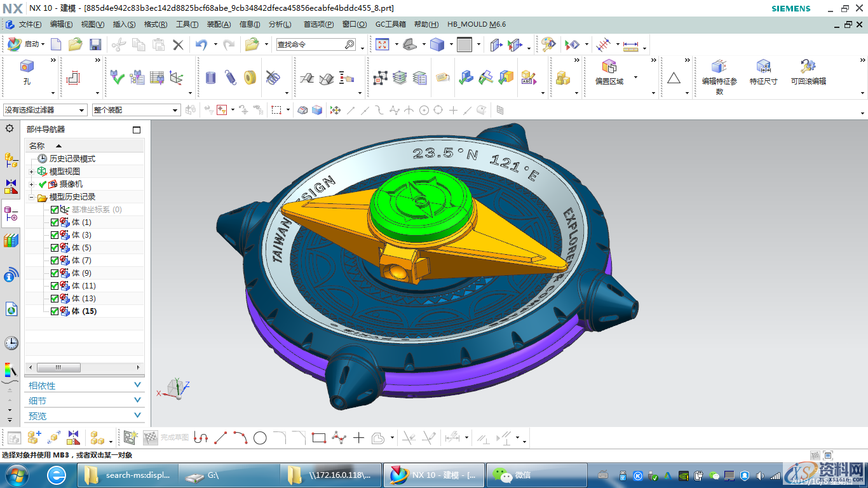Screen dimensions: 868x488
Task: Click the 查找命令 search field
Action: [x=310, y=44]
